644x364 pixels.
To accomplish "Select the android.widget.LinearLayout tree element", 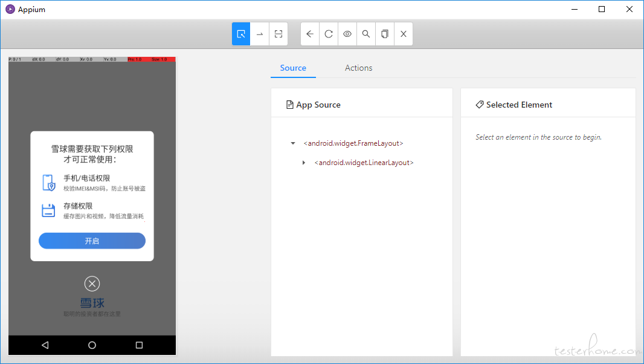I will click(x=364, y=163).
